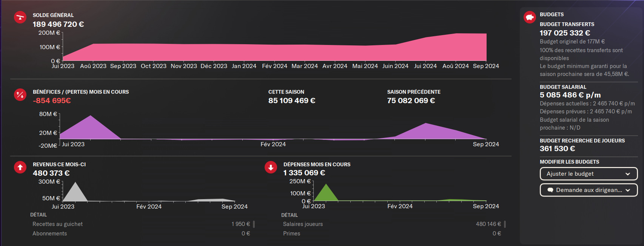Click the speech bubble icon in Demande aux dirigeants
The height and width of the screenshot is (246, 644).
550,190
